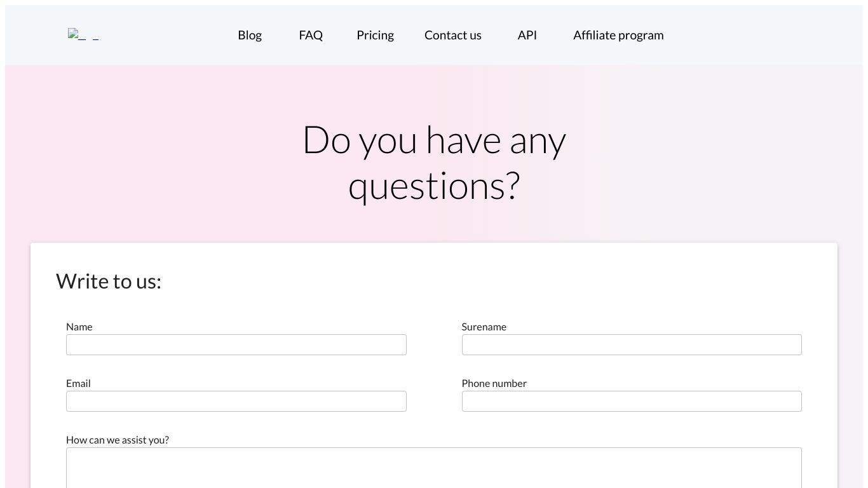
Task: Go to the FAQ page
Action: tap(311, 35)
